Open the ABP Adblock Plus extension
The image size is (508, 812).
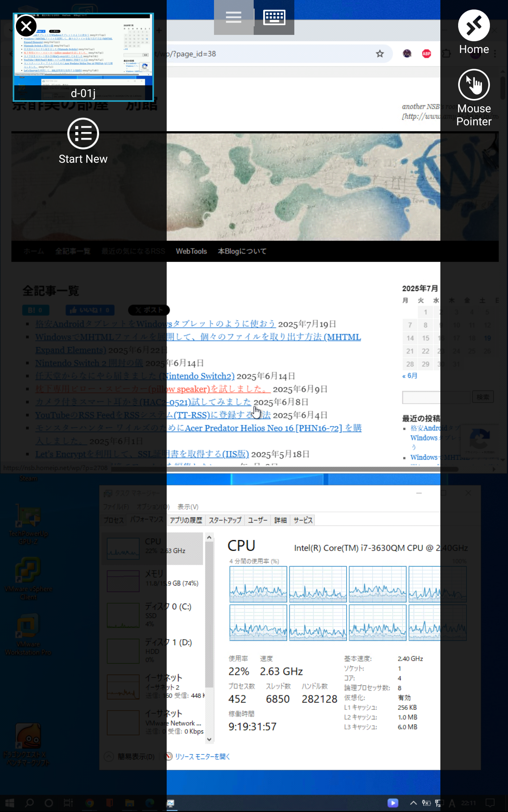click(426, 54)
